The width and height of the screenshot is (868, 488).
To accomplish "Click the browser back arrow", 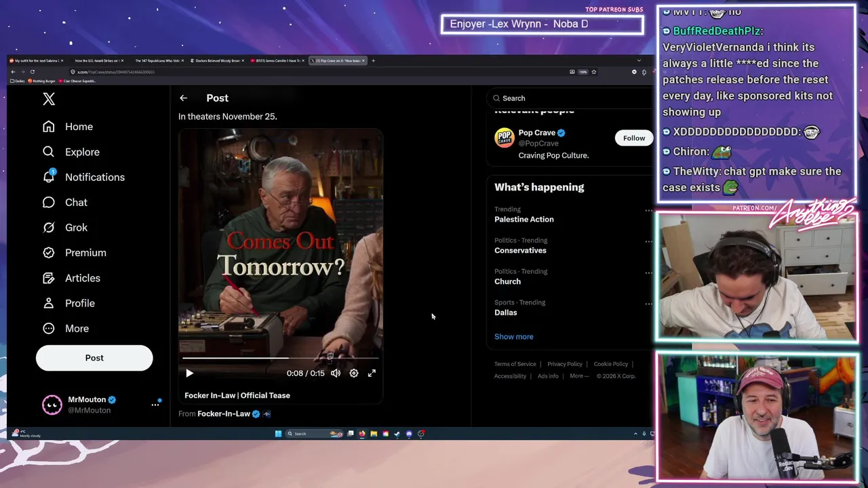I will [x=13, y=72].
